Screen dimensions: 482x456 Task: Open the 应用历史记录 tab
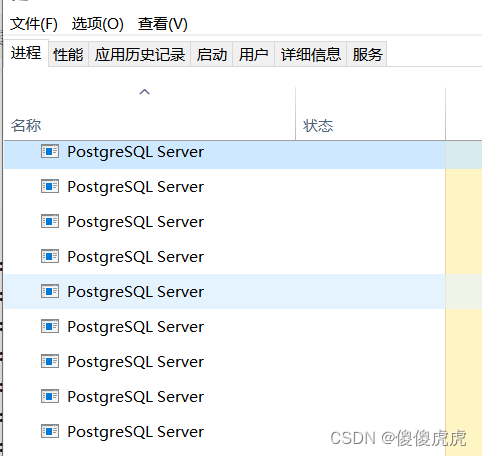[140, 54]
